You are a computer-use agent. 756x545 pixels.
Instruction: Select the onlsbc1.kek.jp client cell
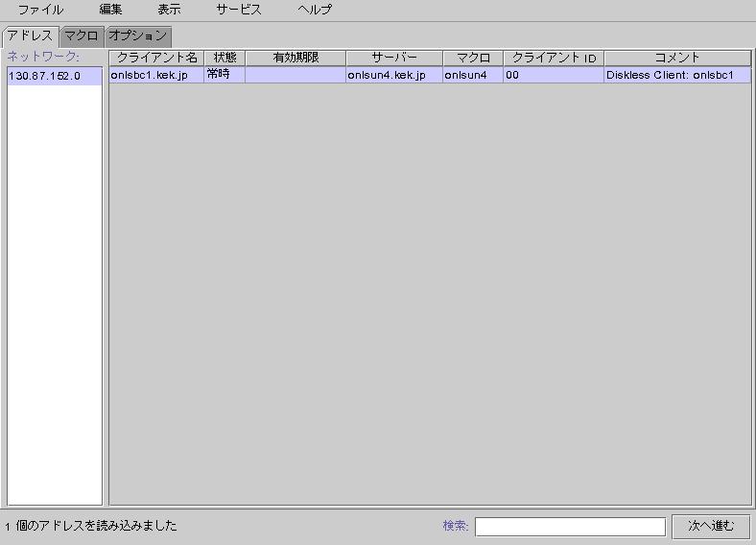pos(156,75)
